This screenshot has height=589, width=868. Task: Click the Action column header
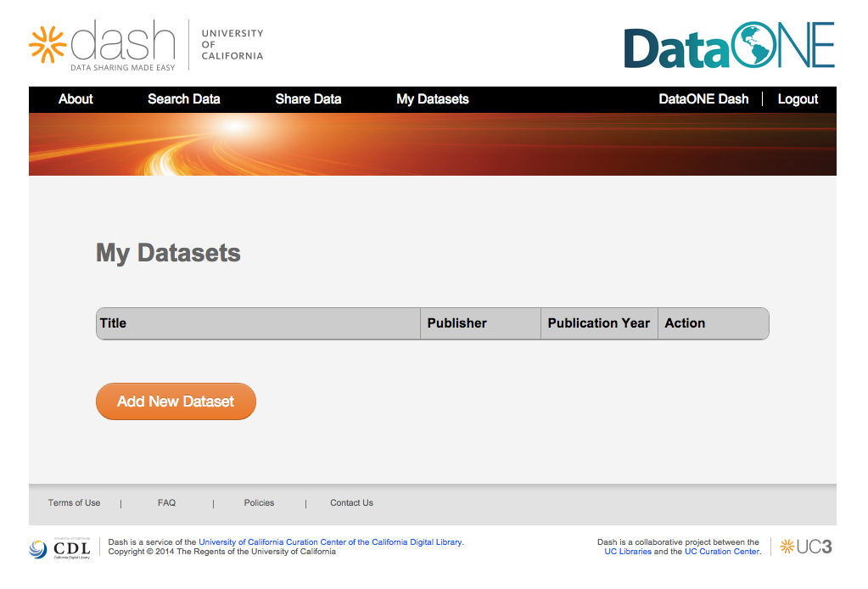tap(713, 323)
